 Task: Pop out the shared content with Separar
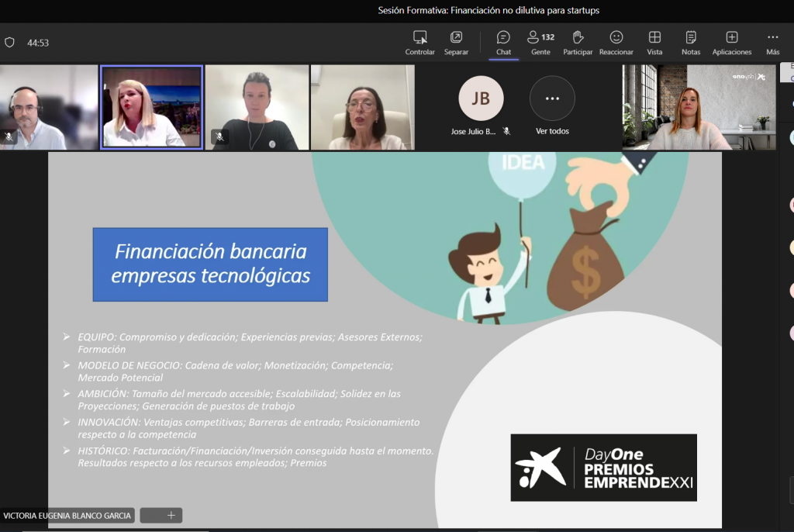(456, 43)
